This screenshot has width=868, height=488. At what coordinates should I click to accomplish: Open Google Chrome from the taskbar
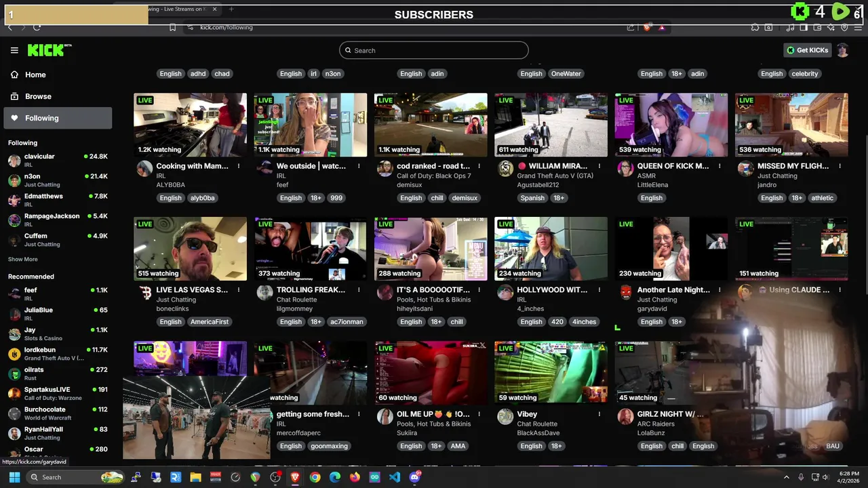(315, 477)
